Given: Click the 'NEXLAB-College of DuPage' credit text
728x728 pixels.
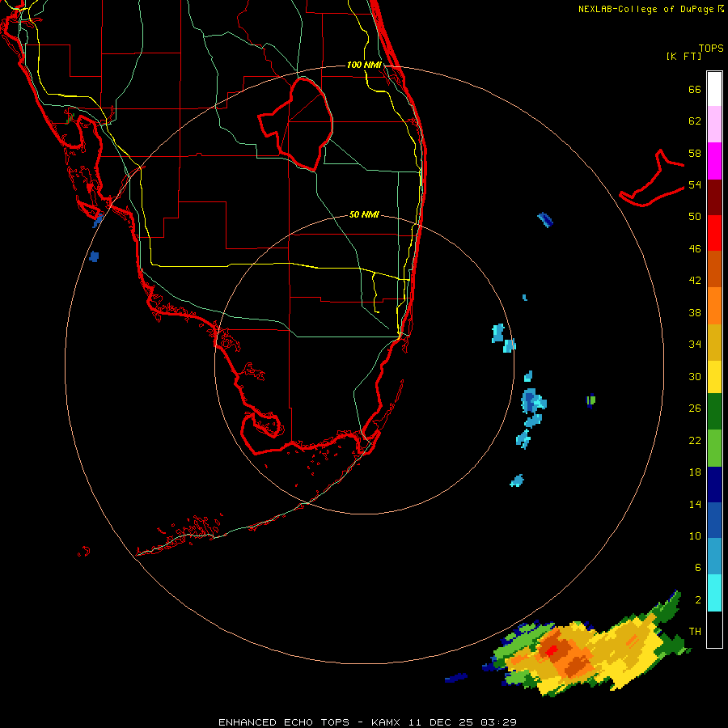Looking at the screenshot, I should 645,9.
